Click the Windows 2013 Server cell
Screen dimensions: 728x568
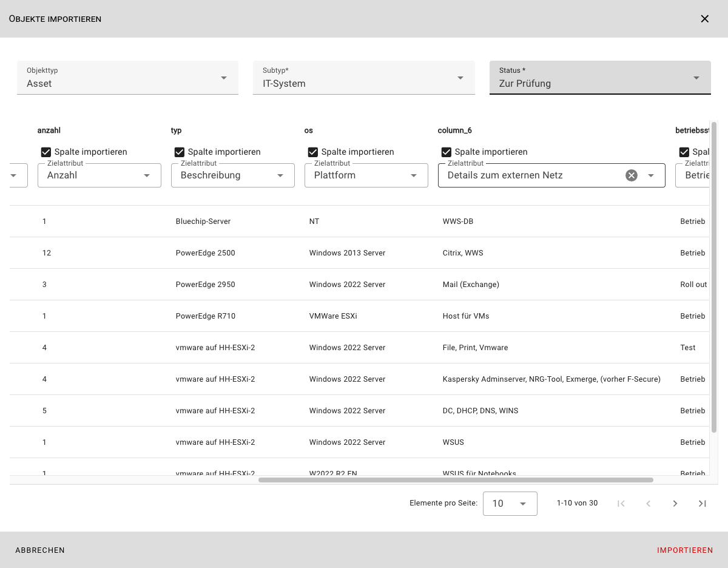click(348, 253)
